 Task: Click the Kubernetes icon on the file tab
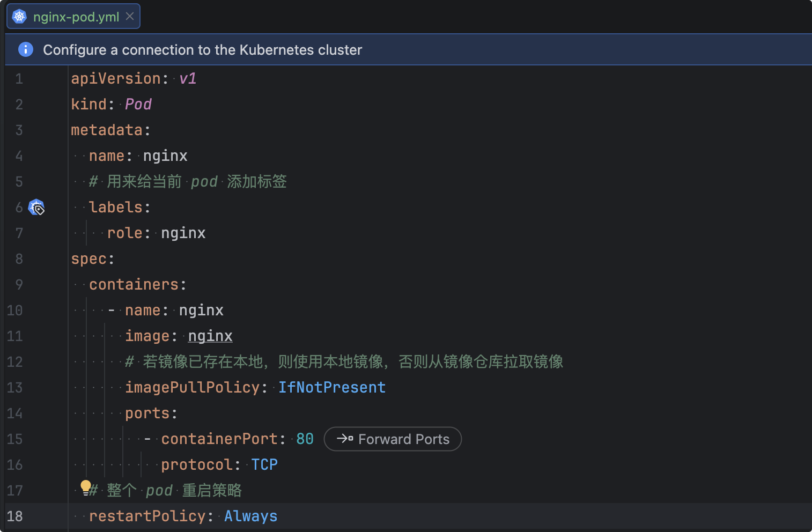pyautogui.click(x=19, y=17)
